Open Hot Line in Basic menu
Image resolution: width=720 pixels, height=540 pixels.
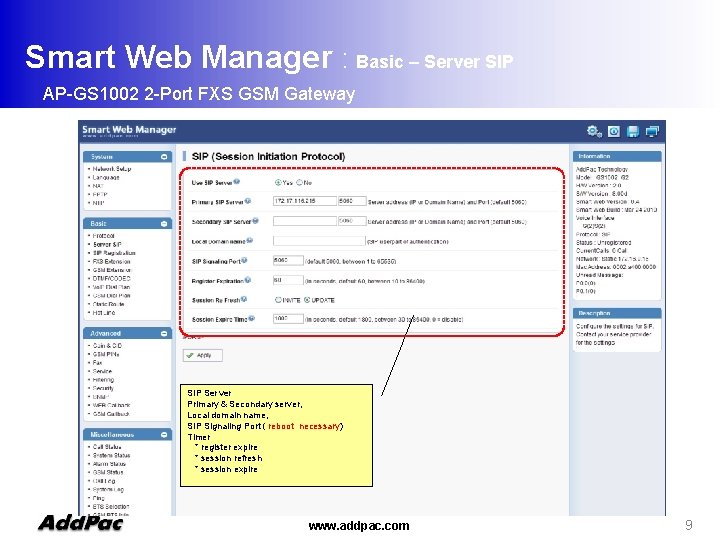click(104, 313)
